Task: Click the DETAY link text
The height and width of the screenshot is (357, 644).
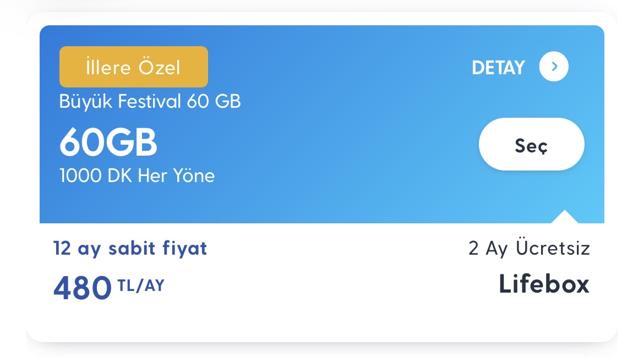Action: pos(498,68)
